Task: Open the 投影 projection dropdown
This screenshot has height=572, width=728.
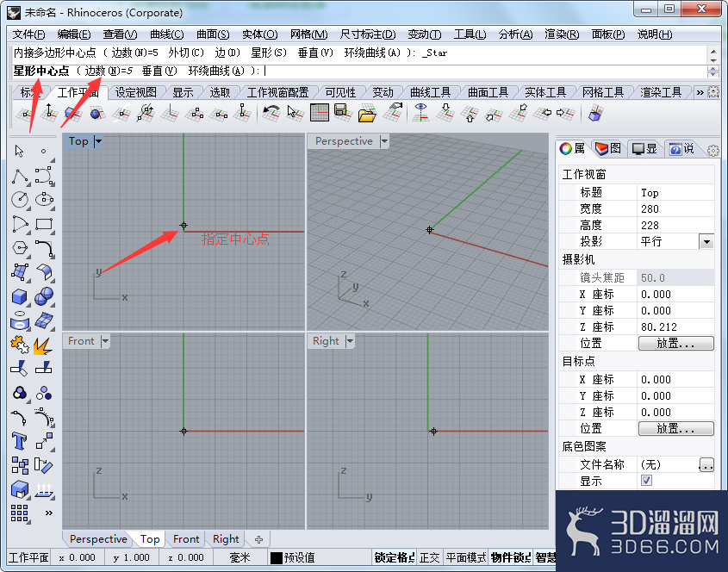Action: pyautogui.click(x=706, y=241)
